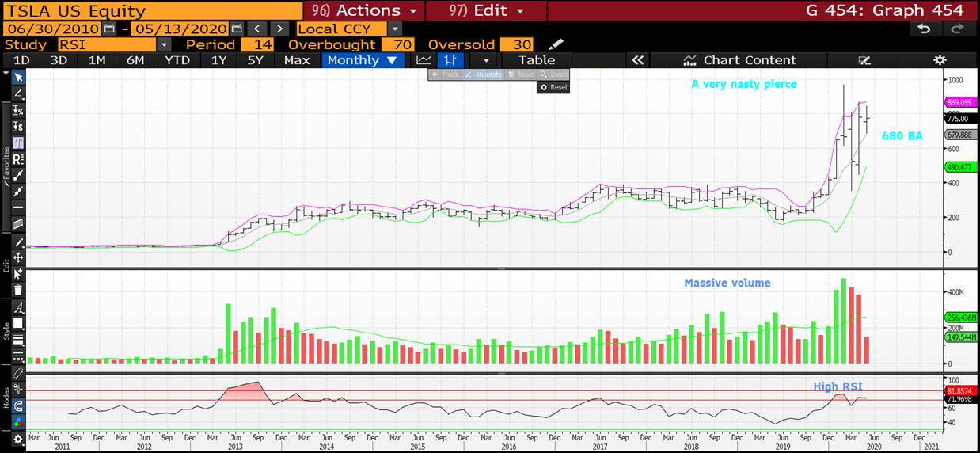Click the trash delete annotation icon
The height and width of the screenshot is (453, 980).
point(17,291)
